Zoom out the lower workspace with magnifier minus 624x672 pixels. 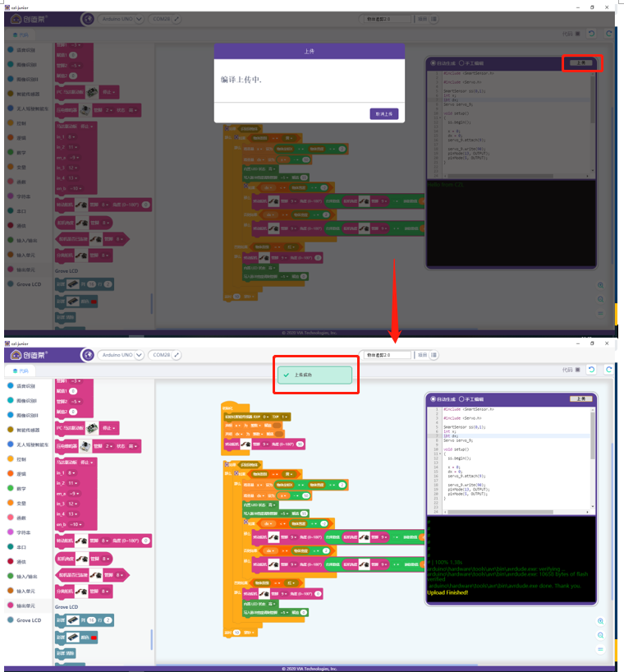pyautogui.click(x=601, y=635)
